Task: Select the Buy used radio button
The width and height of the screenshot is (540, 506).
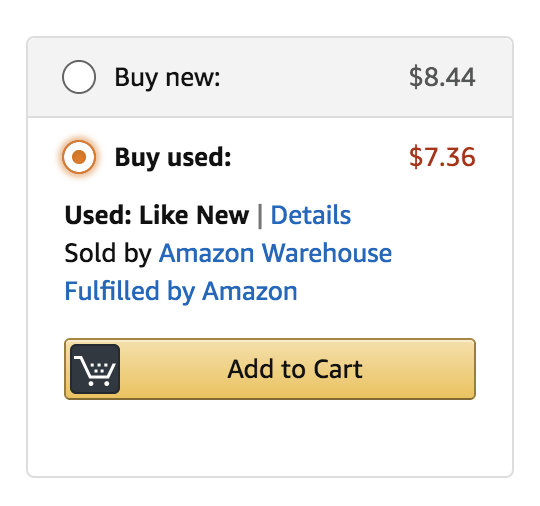Action: [79, 157]
